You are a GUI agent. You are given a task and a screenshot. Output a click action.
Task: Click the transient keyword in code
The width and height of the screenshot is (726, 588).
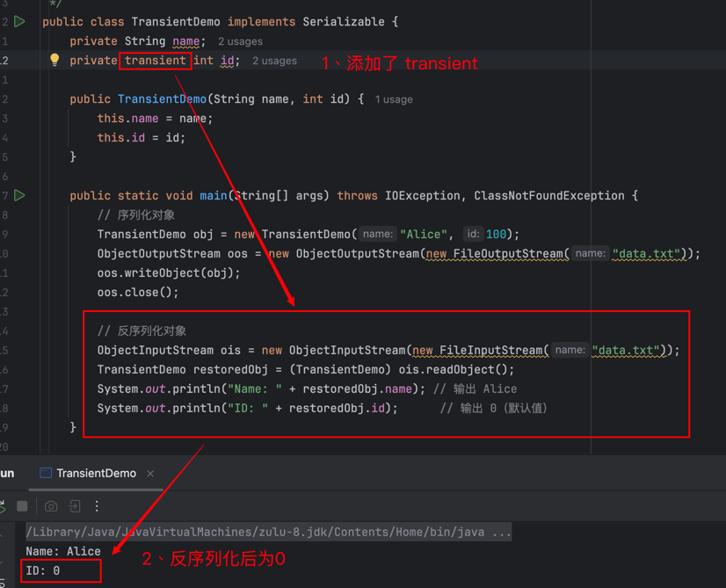tap(155, 60)
